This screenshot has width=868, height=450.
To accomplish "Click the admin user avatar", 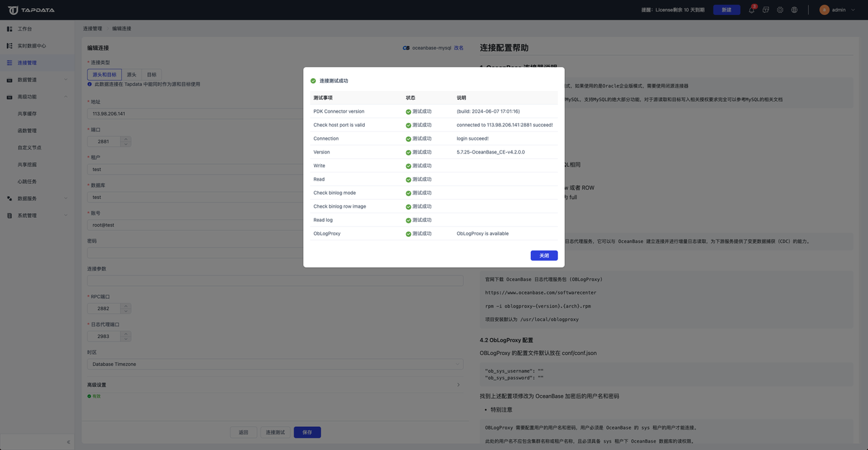I will coord(825,10).
